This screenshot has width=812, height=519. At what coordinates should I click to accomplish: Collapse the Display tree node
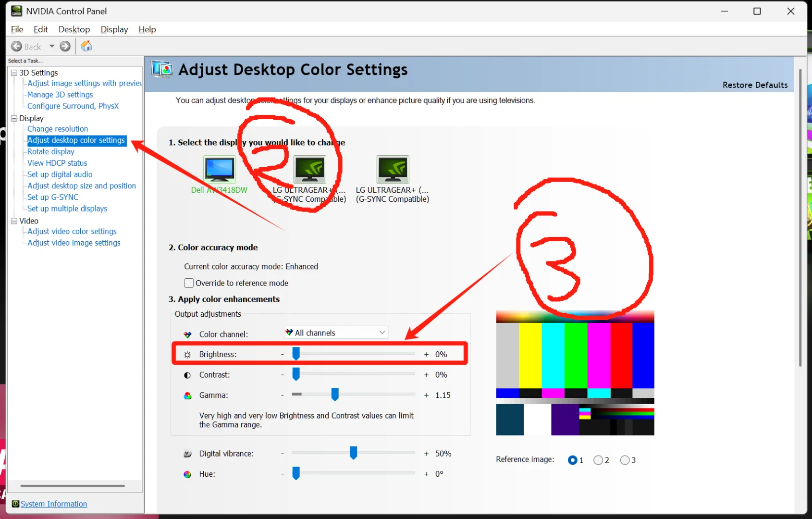click(14, 118)
